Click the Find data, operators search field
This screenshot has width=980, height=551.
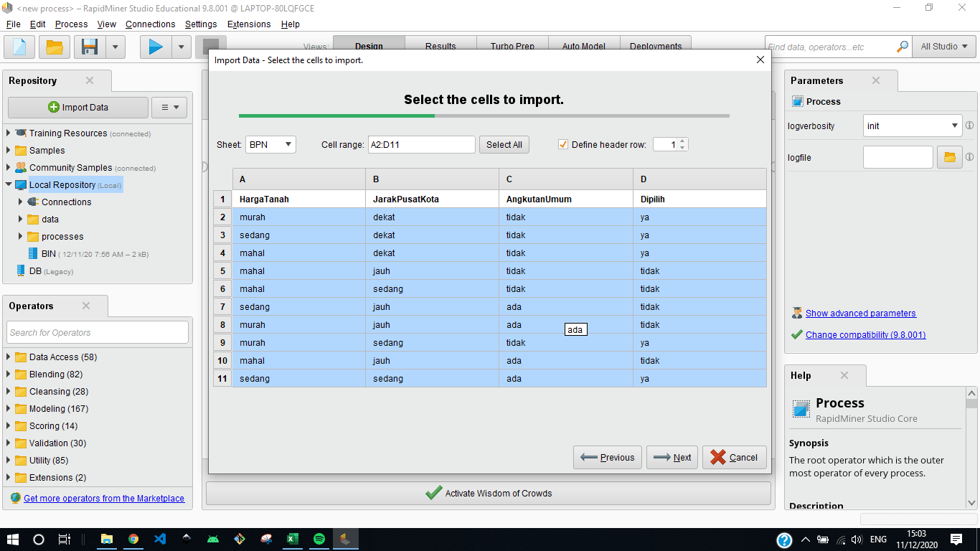(831, 47)
